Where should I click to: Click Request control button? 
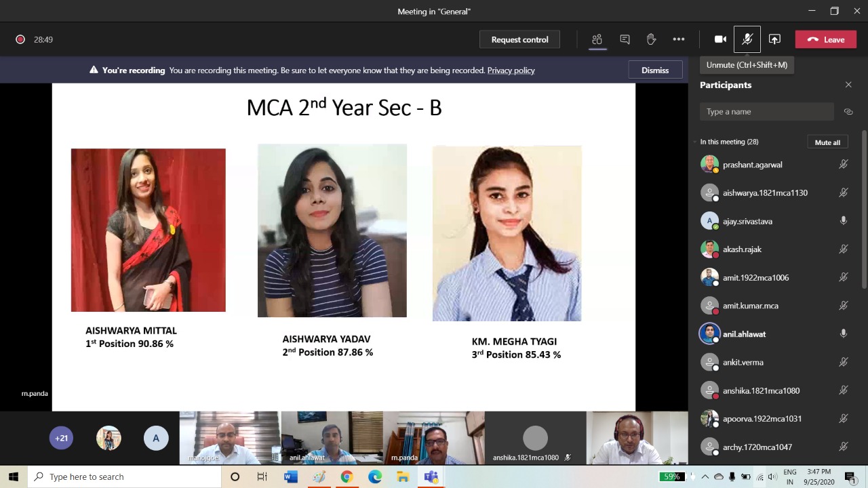tap(519, 39)
